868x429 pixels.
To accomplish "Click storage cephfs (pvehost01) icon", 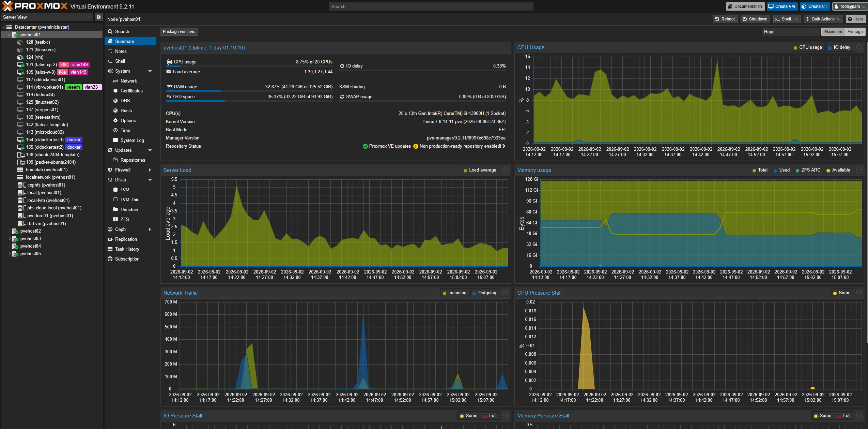I will pyautogui.click(x=21, y=185).
